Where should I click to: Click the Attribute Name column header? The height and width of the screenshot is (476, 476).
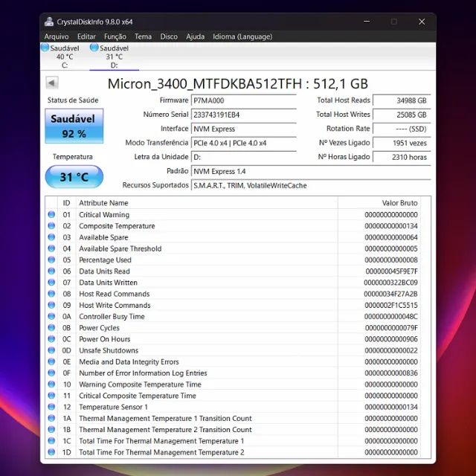(x=207, y=203)
